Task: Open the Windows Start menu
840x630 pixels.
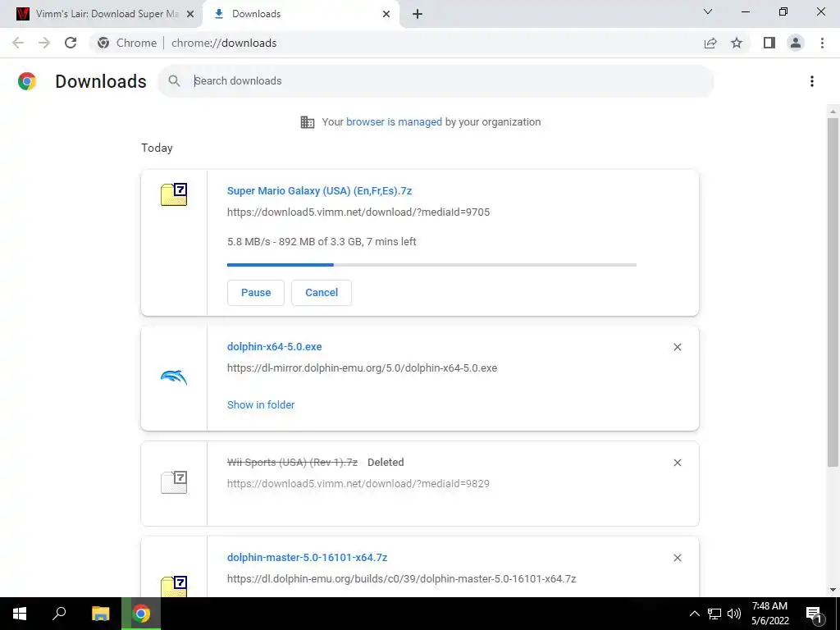Action: coord(20,614)
